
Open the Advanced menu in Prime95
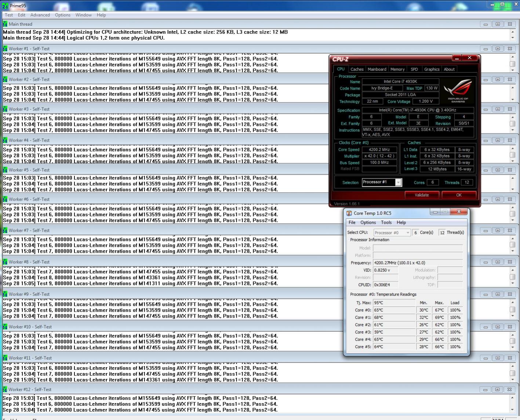(40, 15)
